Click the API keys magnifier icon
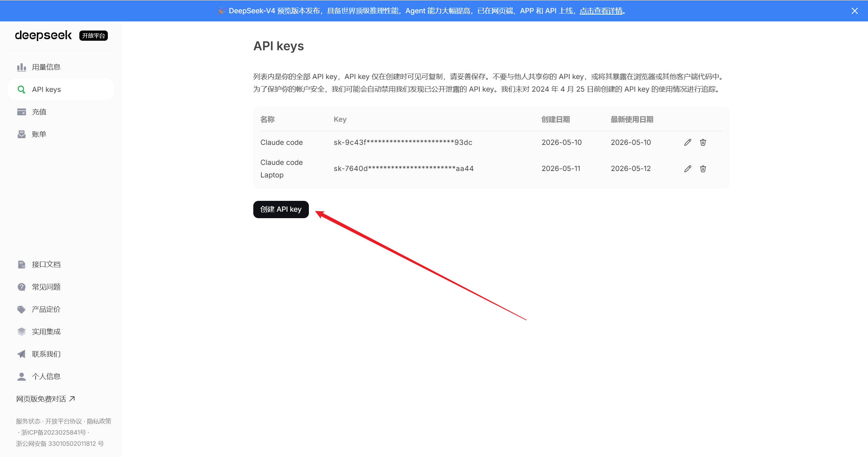868x457 pixels. point(21,90)
